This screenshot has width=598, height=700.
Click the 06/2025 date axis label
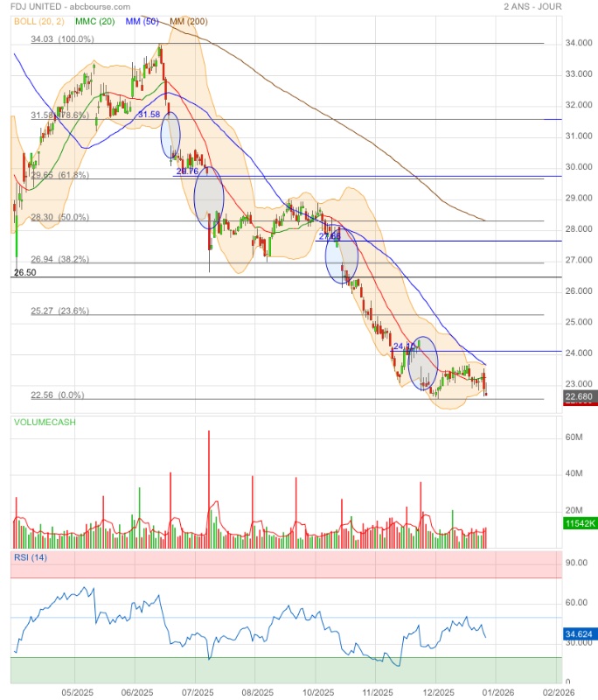pos(137,692)
